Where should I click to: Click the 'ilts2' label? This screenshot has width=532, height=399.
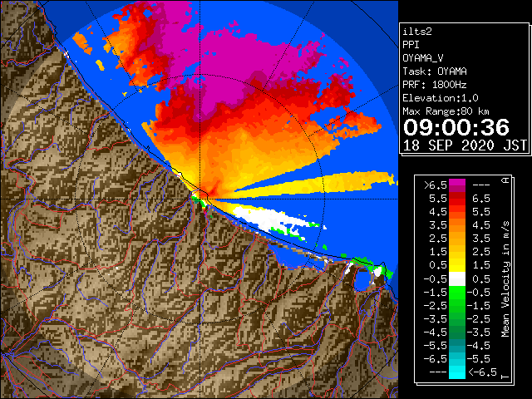coord(417,32)
